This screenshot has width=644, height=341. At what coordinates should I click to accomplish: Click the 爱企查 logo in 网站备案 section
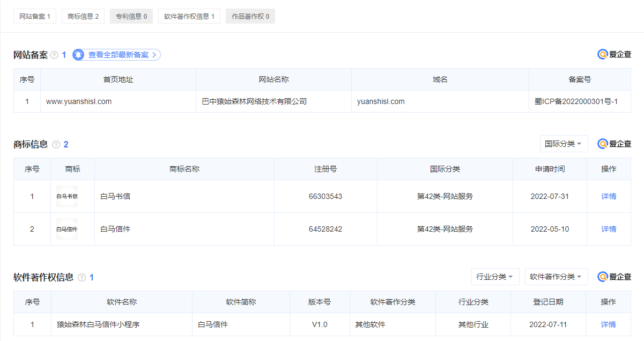click(615, 54)
